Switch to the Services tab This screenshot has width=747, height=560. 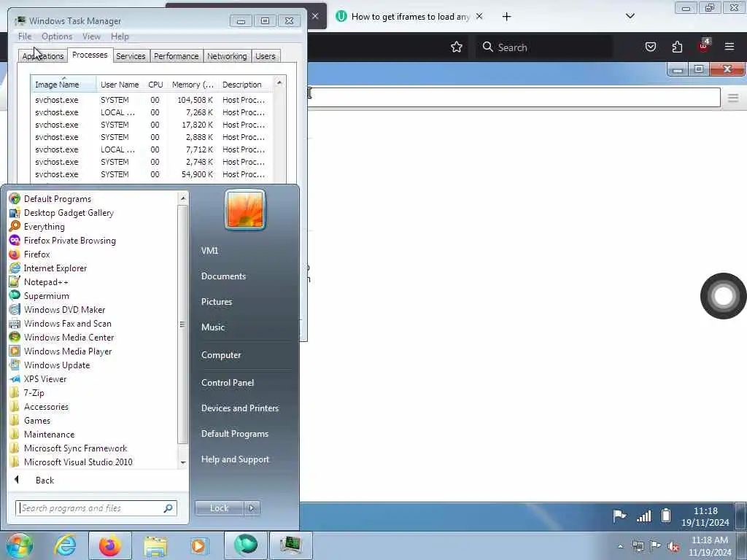(x=131, y=56)
